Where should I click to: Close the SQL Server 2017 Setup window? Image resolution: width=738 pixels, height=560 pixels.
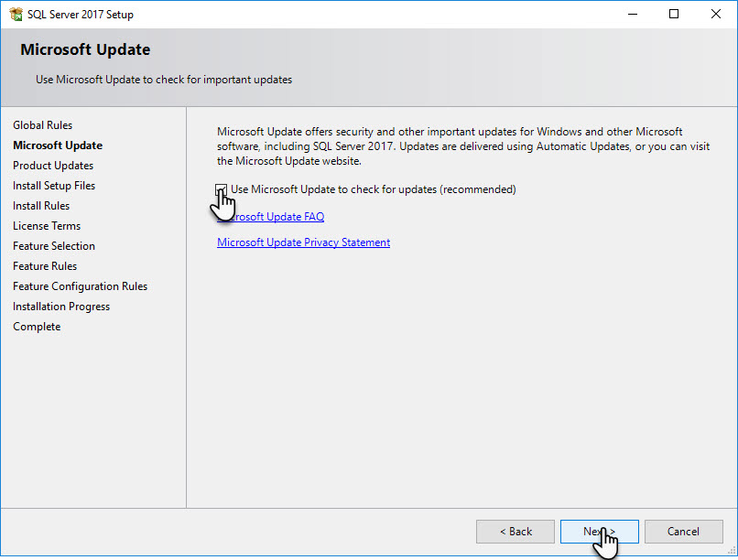[x=716, y=14]
